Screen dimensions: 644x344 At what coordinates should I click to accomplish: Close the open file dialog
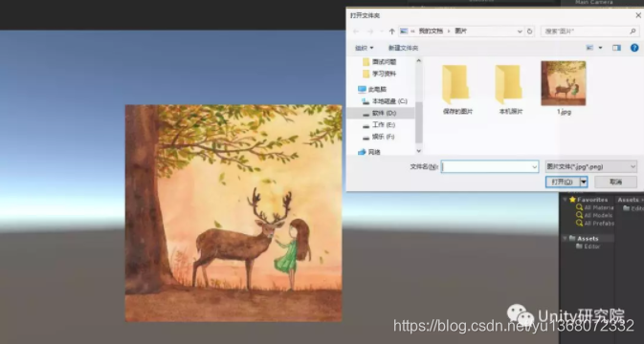638,15
